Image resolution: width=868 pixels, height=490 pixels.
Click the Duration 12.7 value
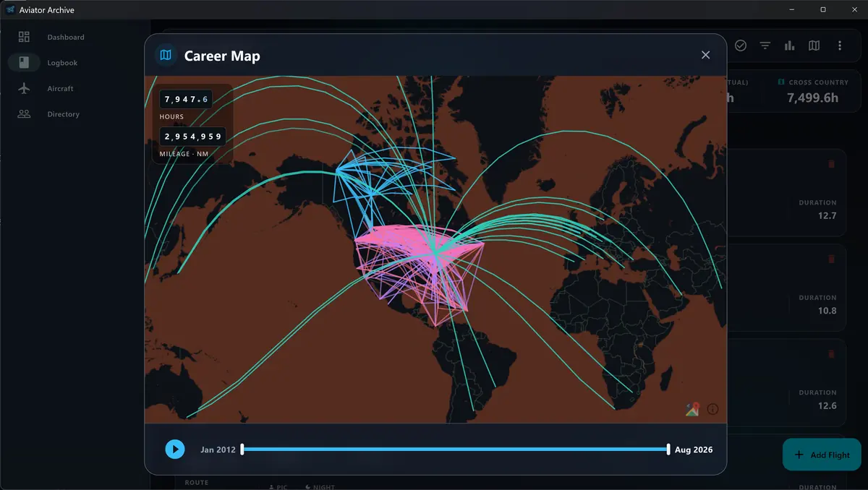click(x=827, y=215)
